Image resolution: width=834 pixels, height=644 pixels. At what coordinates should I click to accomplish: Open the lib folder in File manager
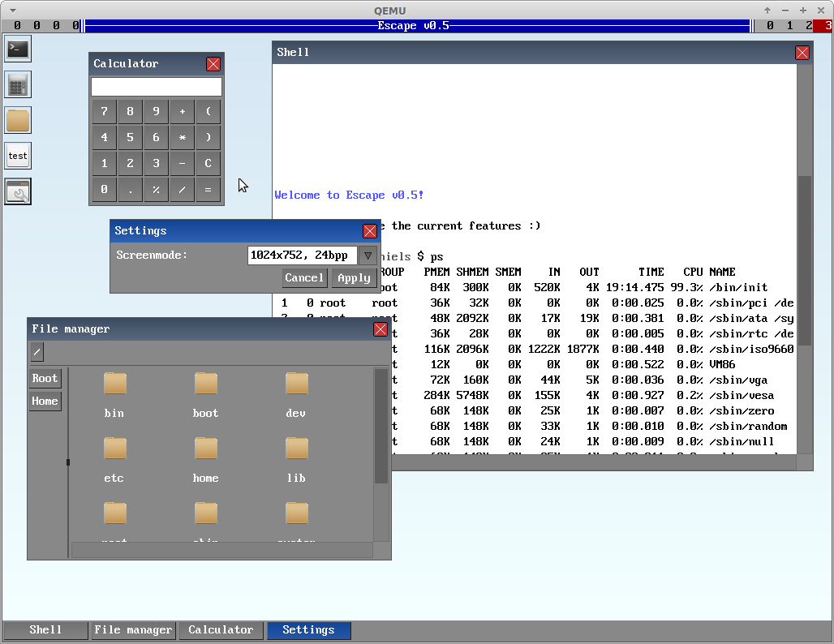click(296, 459)
